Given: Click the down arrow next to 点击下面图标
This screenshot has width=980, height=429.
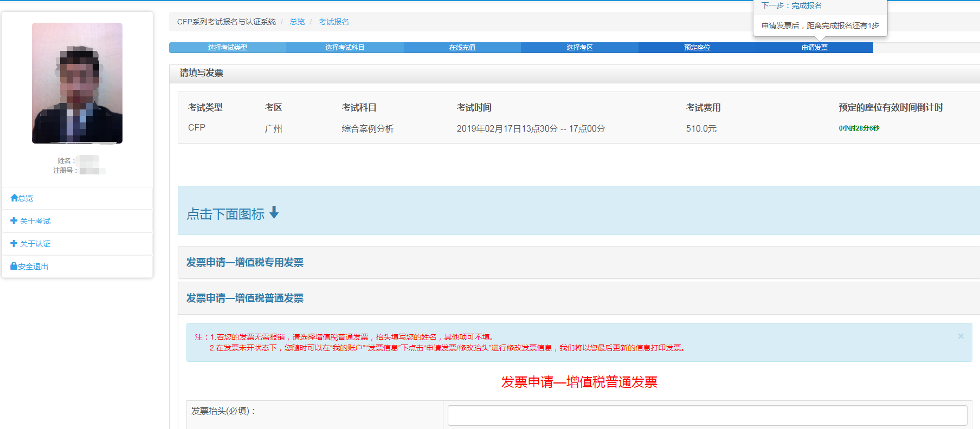Looking at the screenshot, I should pos(274,212).
